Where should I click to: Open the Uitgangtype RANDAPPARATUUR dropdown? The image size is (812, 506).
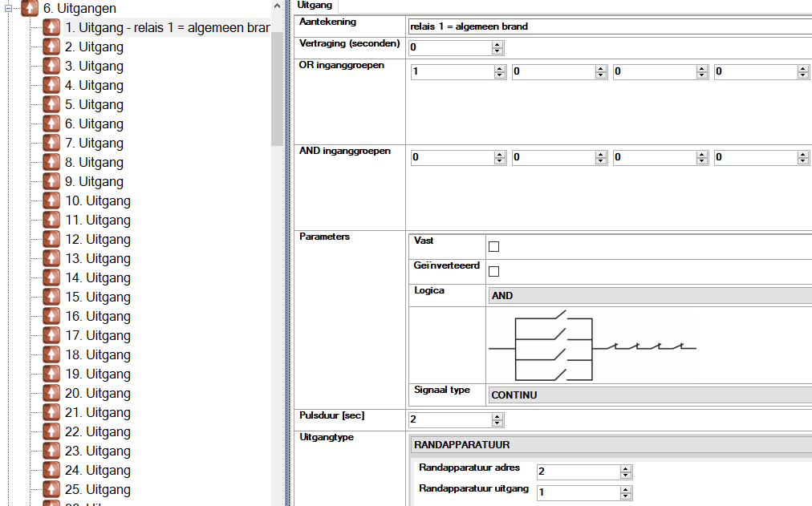611,444
